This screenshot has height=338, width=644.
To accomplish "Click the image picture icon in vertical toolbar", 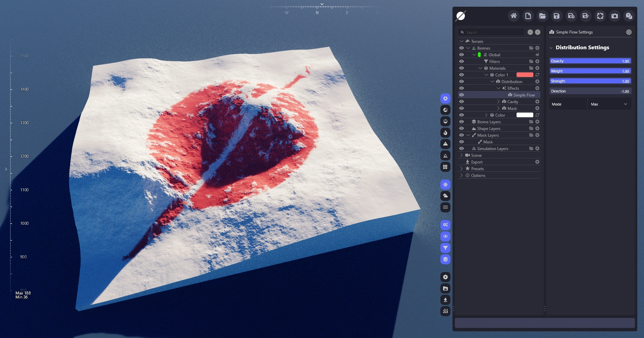I will coord(445,288).
